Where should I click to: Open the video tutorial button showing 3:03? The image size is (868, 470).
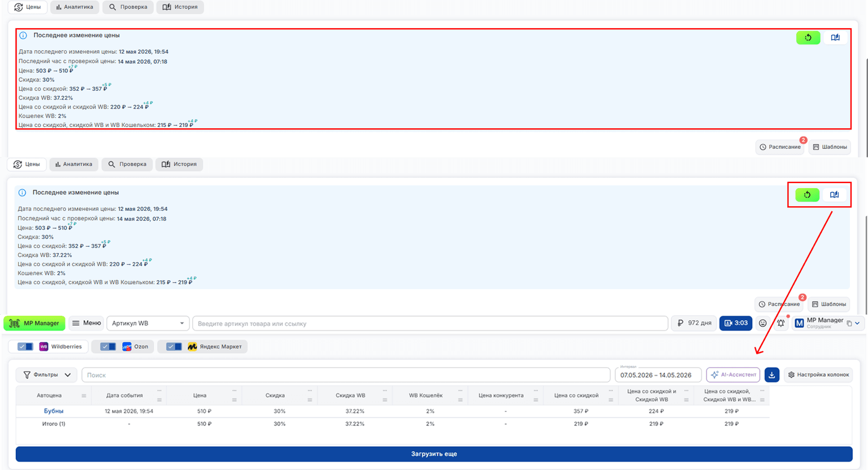click(x=735, y=323)
